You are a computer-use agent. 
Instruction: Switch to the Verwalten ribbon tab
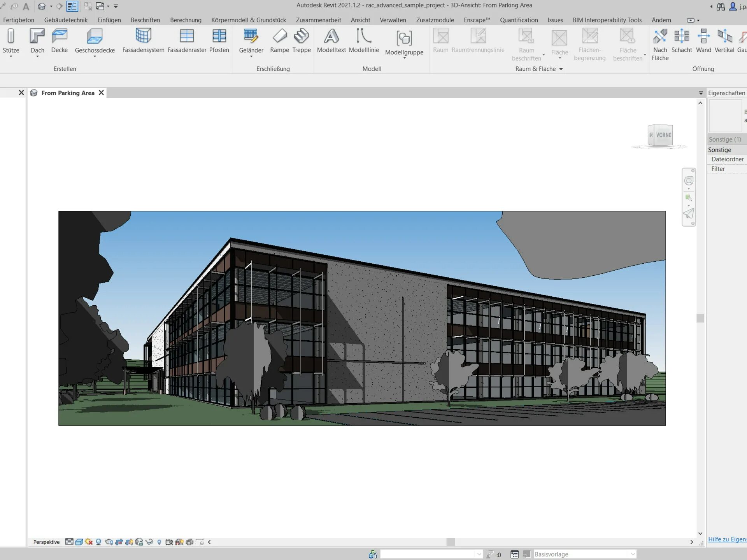(x=393, y=20)
